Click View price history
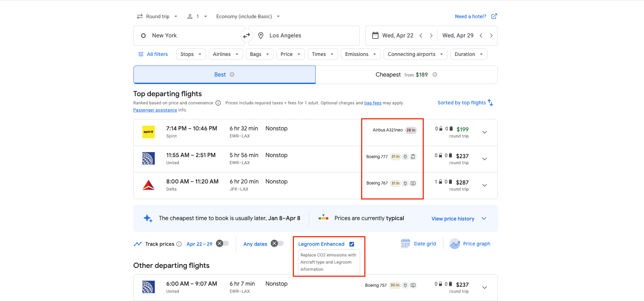The image size is (644, 301). [x=453, y=219]
